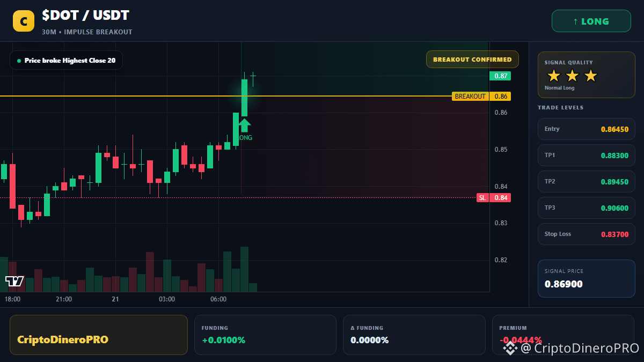Click the green 0.87 current price tag
This screenshot has width=644, height=362.
[x=500, y=76]
